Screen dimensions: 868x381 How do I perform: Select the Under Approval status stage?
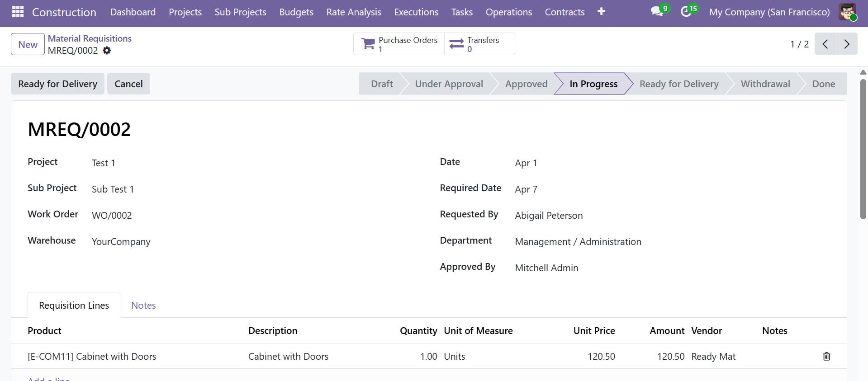[449, 84]
